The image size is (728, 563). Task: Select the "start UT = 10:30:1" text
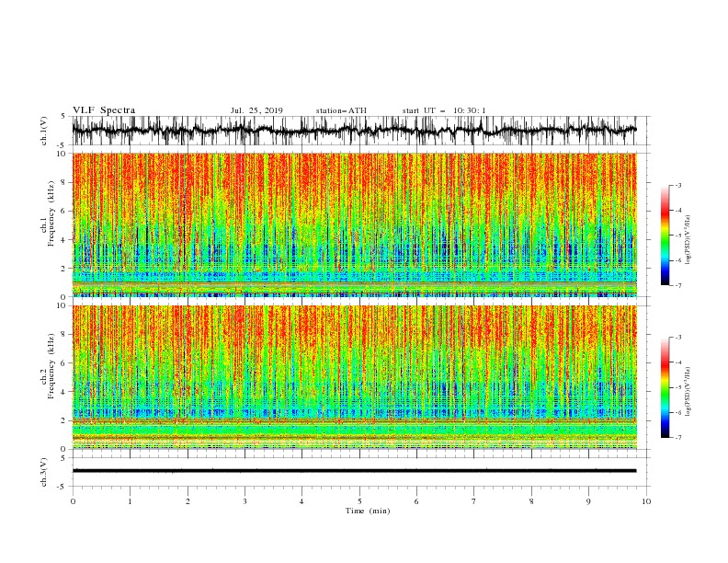click(444, 110)
